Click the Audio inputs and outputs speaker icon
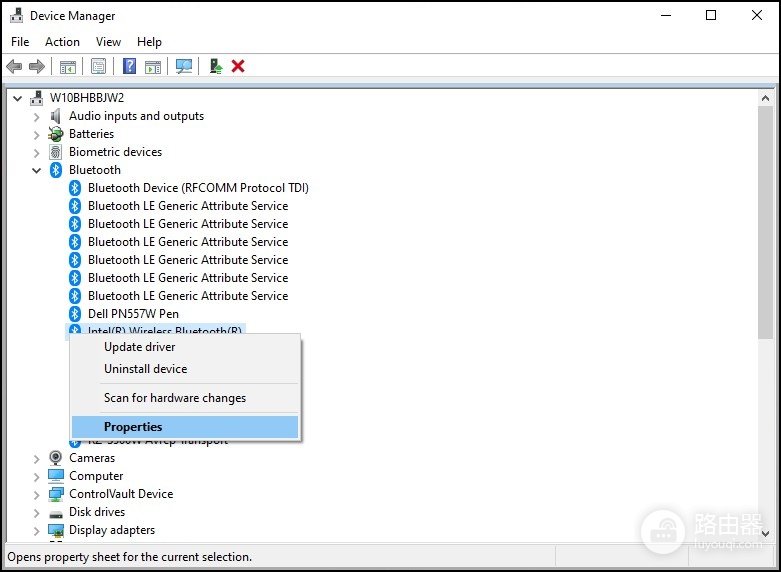This screenshot has height=572, width=781. coord(55,116)
